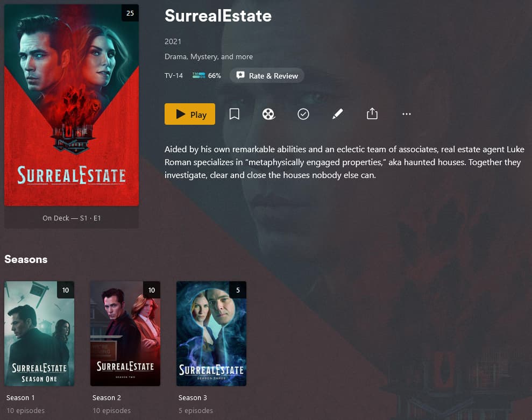This screenshot has width=532, height=420.
Task: Open the Season 2 poster thumbnail
Action: pyautogui.click(x=125, y=333)
